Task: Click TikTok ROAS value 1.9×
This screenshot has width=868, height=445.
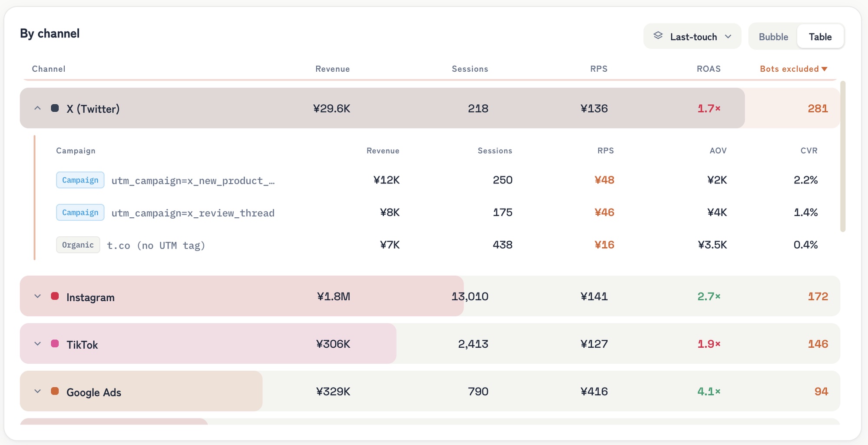Action: pos(709,344)
